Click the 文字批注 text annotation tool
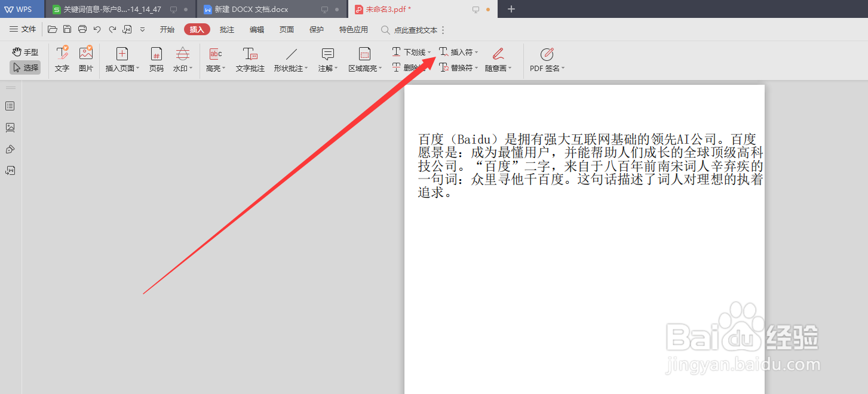Screen dimensions: 868x394 [250, 59]
